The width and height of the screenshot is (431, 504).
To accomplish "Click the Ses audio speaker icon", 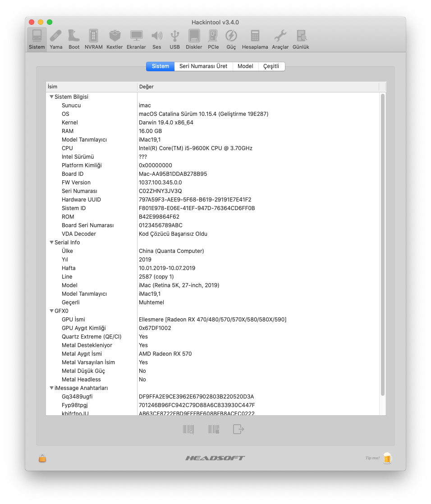I will (156, 39).
